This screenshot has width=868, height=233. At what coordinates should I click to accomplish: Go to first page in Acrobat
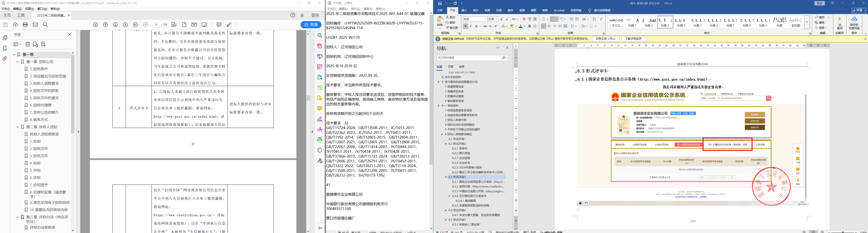coord(96,24)
